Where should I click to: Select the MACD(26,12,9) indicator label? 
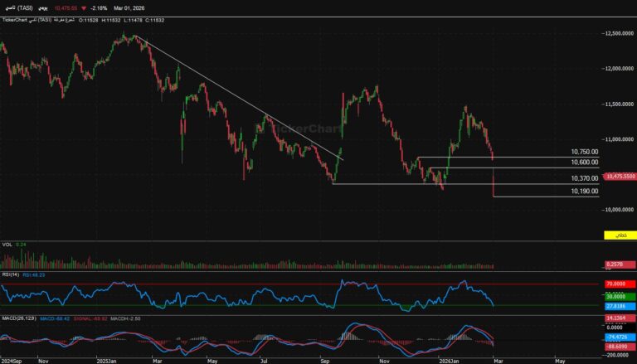tap(18, 317)
